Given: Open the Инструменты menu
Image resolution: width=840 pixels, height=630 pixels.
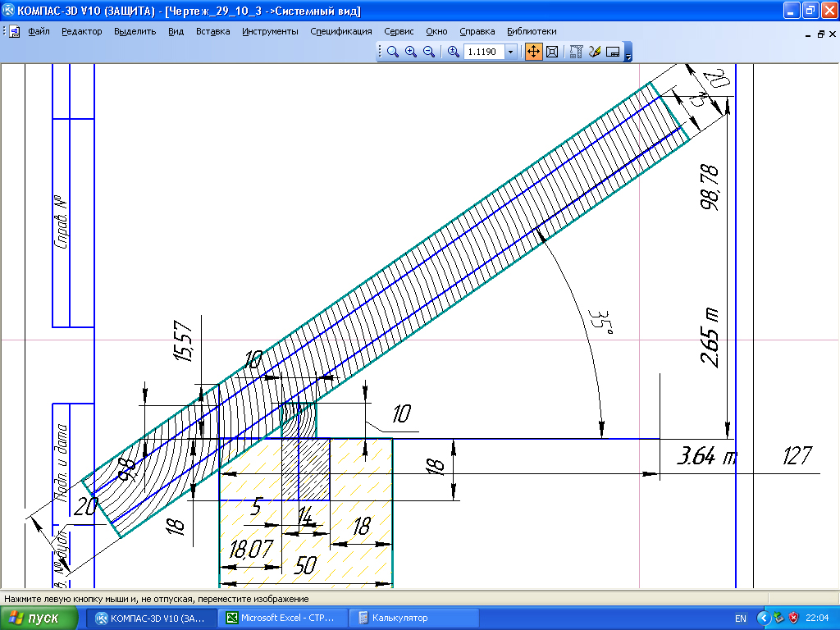Looking at the screenshot, I should 270,32.
